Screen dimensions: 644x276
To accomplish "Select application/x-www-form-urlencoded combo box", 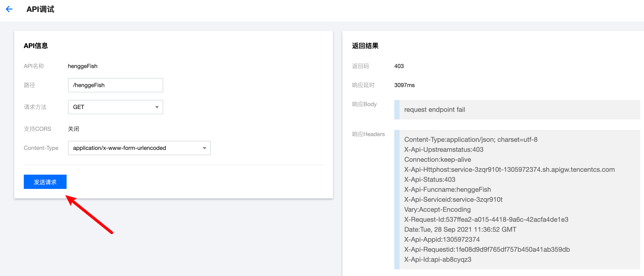I will pyautogui.click(x=139, y=148).
